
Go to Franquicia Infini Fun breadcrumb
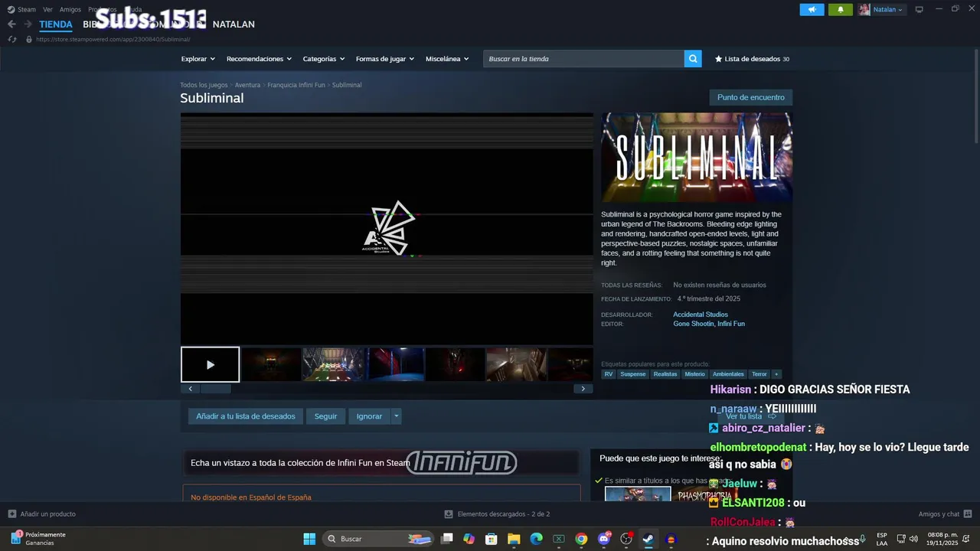tap(296, 85)
